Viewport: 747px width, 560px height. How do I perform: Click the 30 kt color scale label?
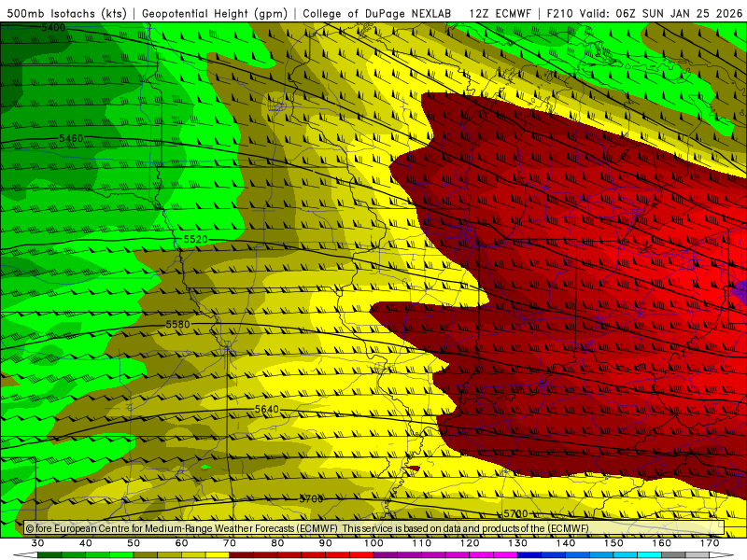37,543
